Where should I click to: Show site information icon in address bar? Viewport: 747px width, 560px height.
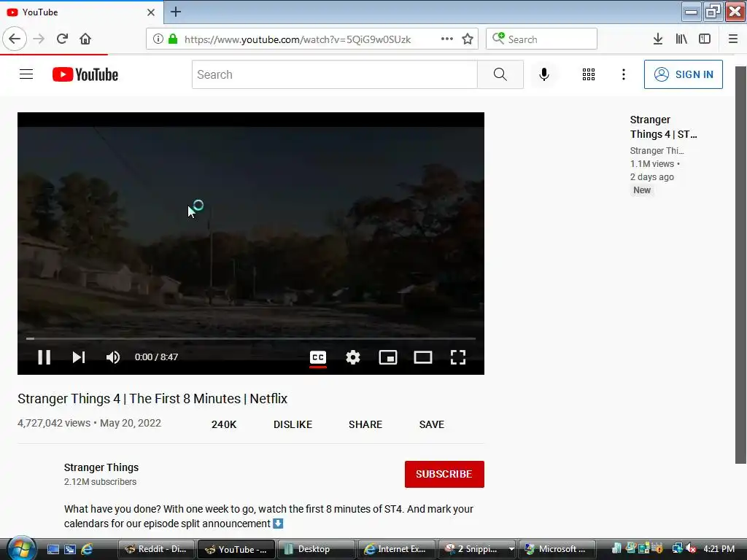point(158,39)
